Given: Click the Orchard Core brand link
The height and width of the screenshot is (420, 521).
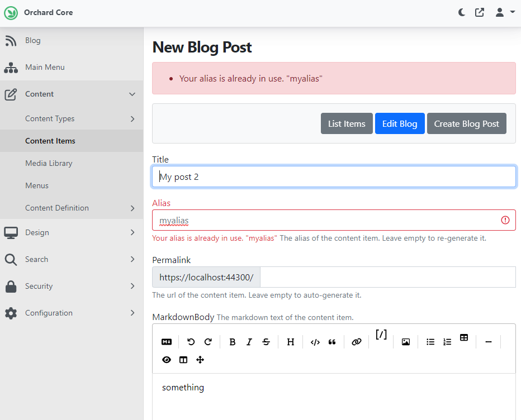Looking at the screenshot, I should coord(48,13).
